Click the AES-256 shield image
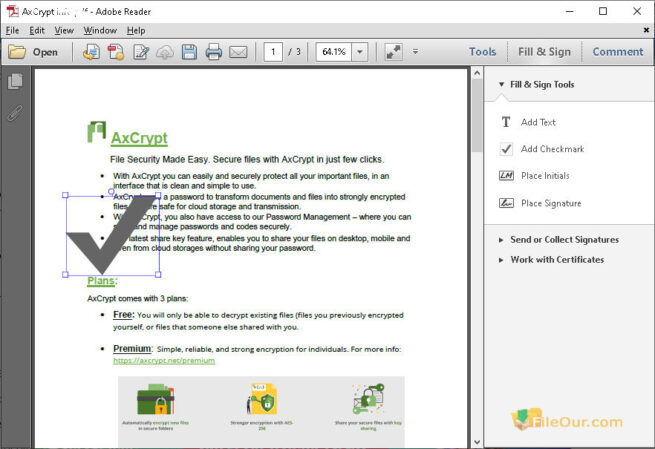The image size is (655, 449). pyautogui.click(x=262, y=399)
